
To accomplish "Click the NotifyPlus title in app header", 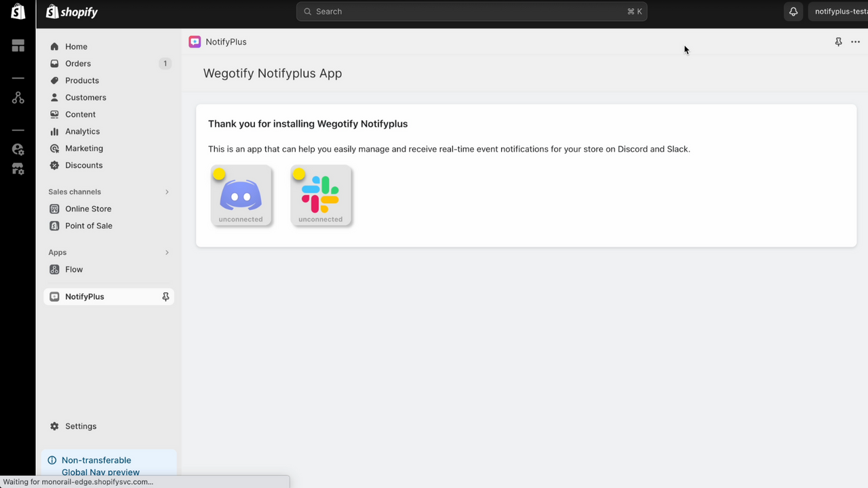I will [226, 42].
